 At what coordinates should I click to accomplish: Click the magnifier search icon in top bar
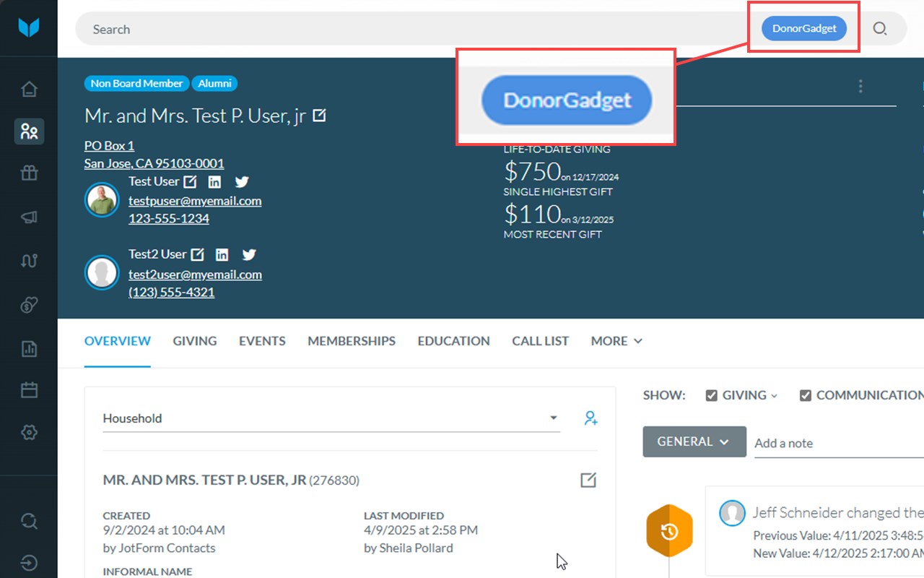click(880, 29)
